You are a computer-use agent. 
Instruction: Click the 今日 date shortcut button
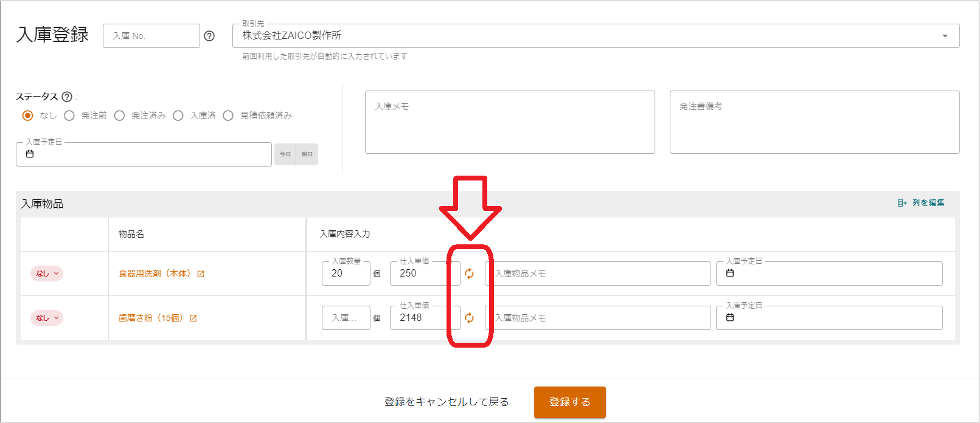(x=285, y=154)
